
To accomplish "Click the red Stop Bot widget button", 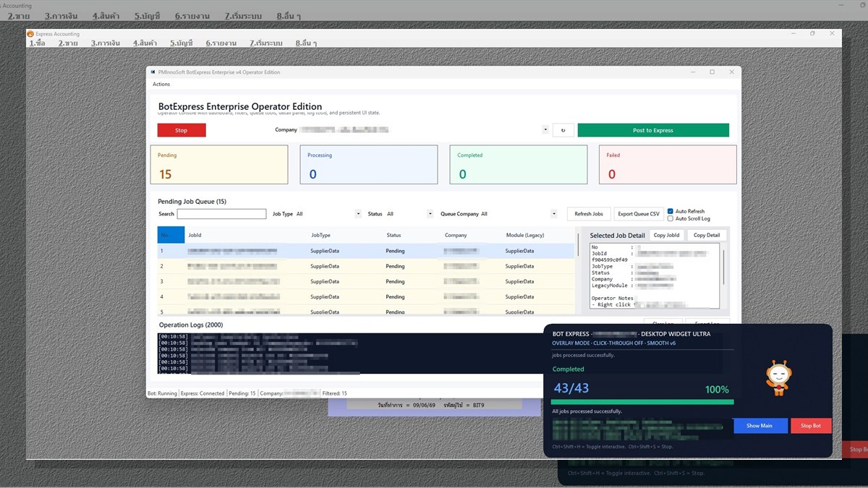I will pos(811,426).
